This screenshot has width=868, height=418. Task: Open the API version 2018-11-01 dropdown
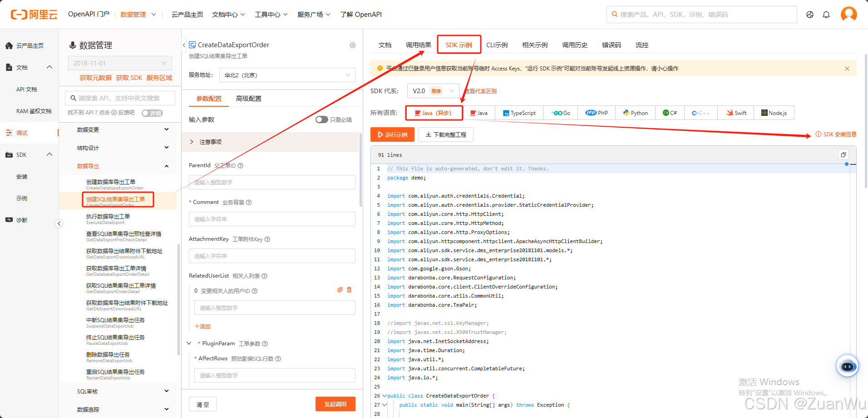(x=120, y=63)
